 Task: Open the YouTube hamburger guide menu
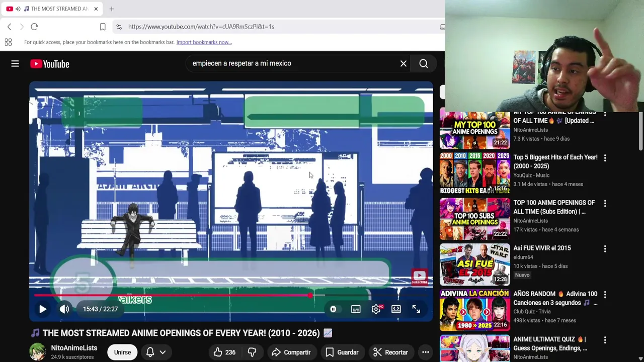[15, 64]
